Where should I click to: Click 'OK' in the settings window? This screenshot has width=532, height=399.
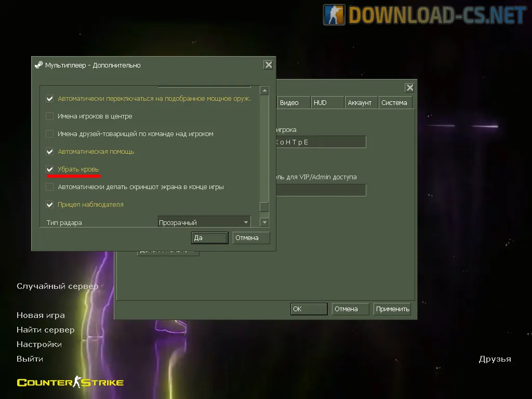(309, 309)
